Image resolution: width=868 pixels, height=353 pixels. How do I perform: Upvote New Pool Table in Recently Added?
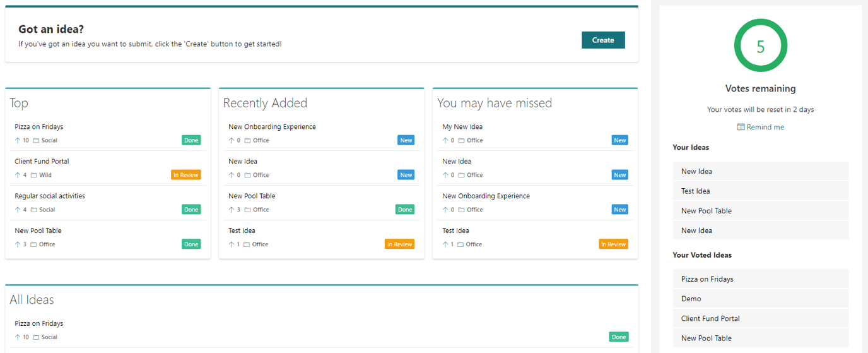(232, 210)
